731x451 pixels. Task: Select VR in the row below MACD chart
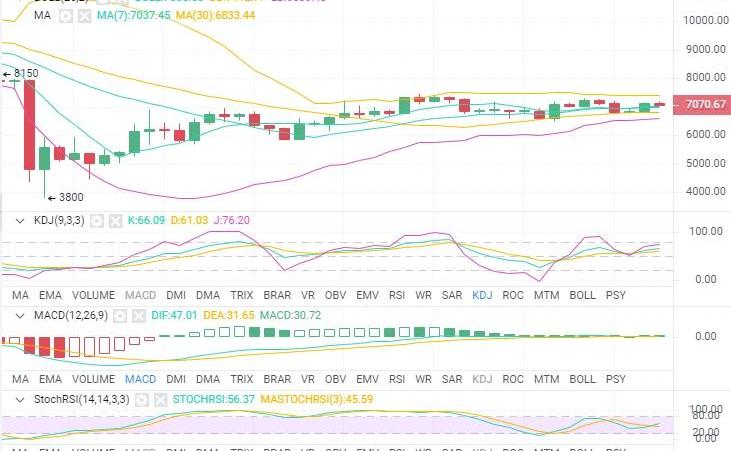click(308, 379)
